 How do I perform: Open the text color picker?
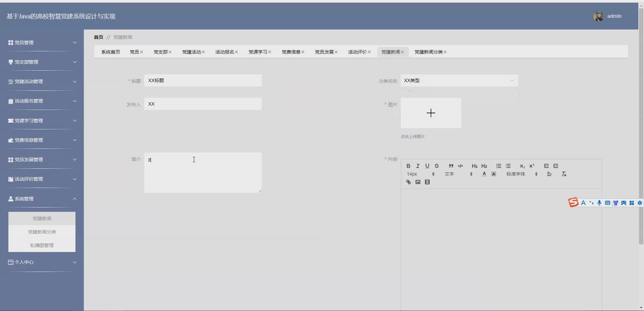[484, 174]
